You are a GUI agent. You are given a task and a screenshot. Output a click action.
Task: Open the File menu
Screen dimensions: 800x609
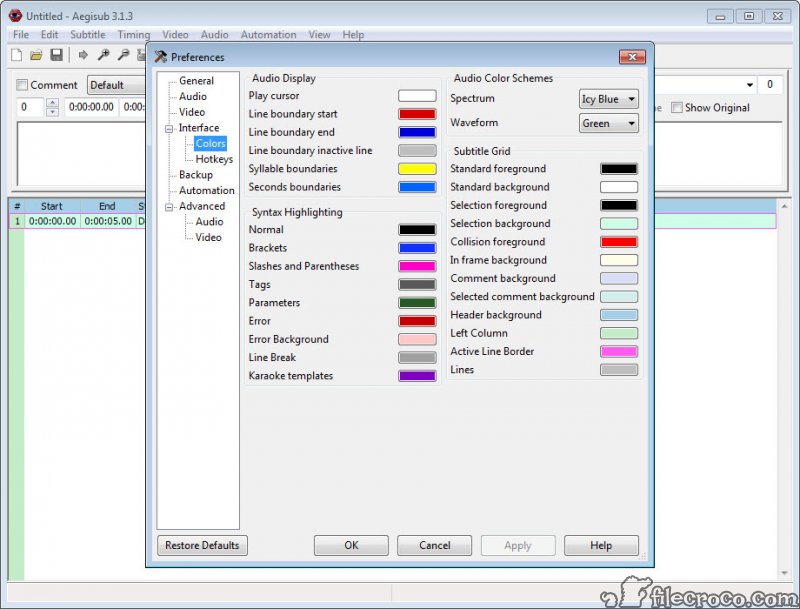21,35
